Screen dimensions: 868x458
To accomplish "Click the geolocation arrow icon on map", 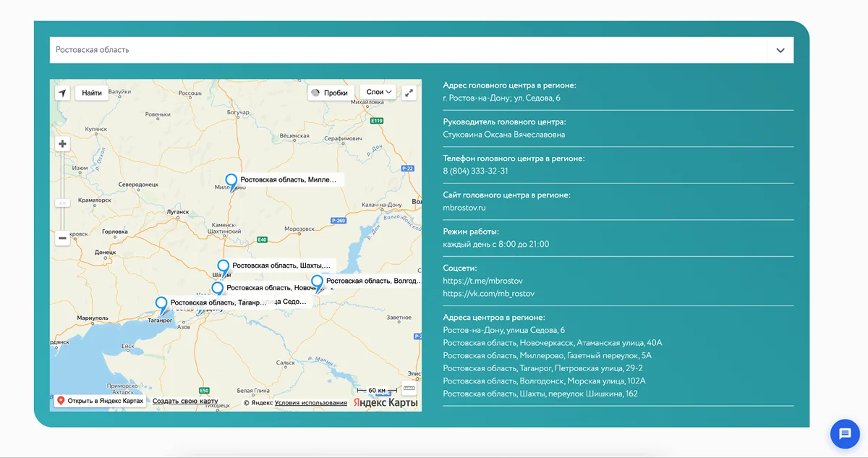I will (62, 93).
